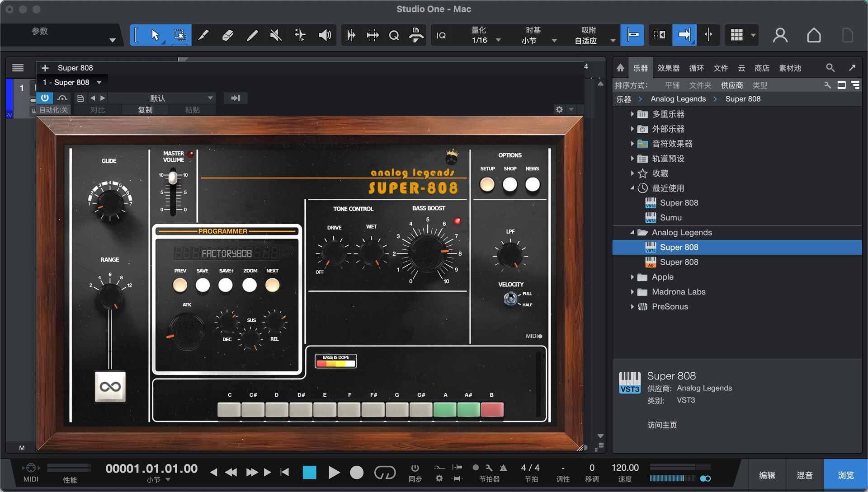Image resolution: width=868 pixels, height=492 pixels.
Task: Toggle the loop playback button
Action: point(385,473)
